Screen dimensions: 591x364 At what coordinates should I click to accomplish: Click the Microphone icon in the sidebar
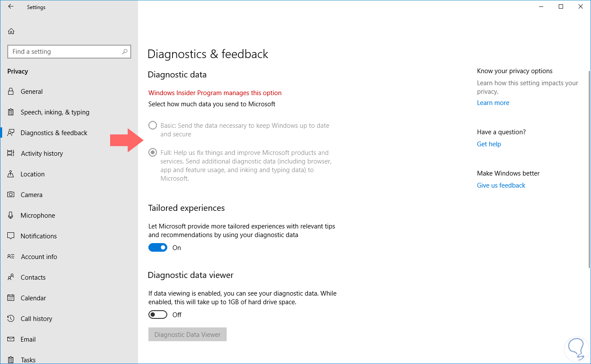[11, 215]
